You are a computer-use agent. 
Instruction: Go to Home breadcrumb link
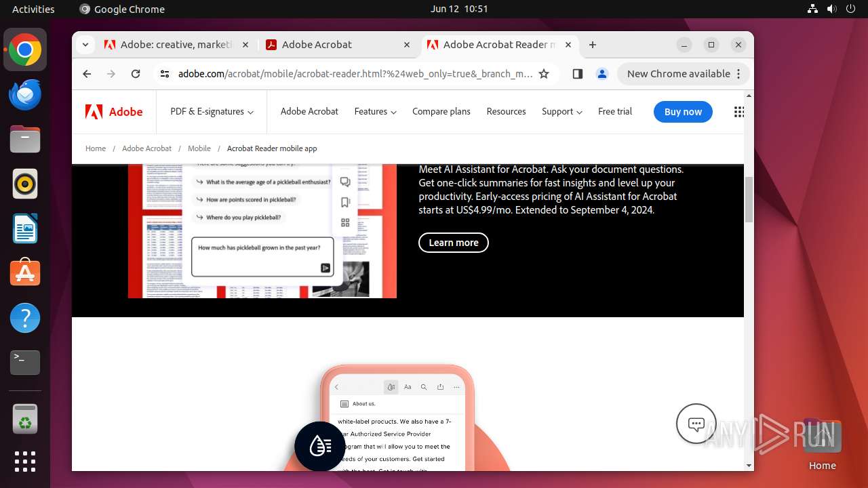[96, 148]
